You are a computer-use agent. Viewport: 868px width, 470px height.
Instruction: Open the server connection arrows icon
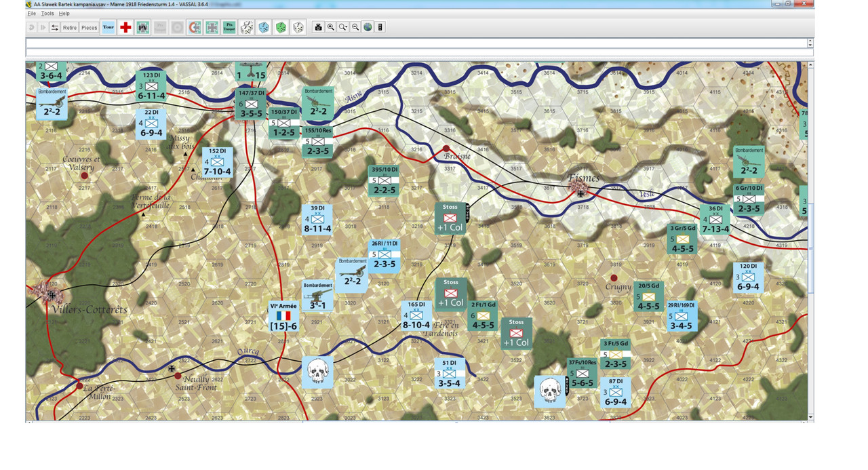[x=54, y=27]
